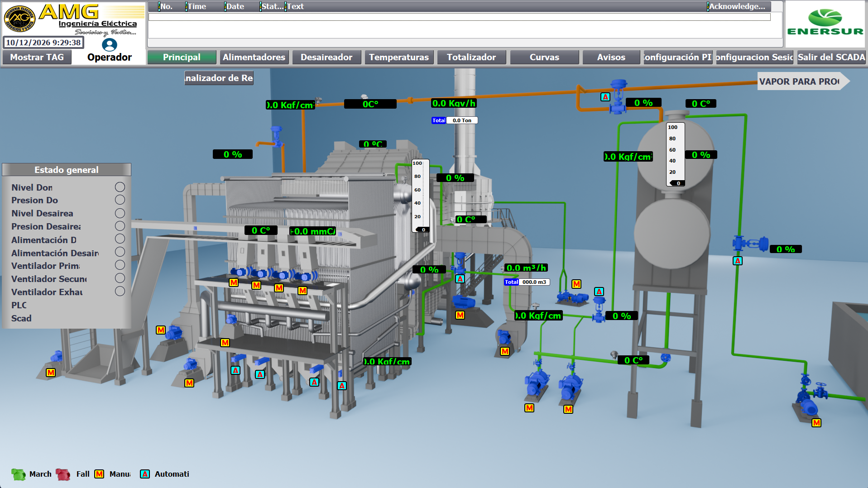Click the Nivel Dom status indicator circle
The width and height of the screenshot is (868, 488).
(x=120, y=187)
